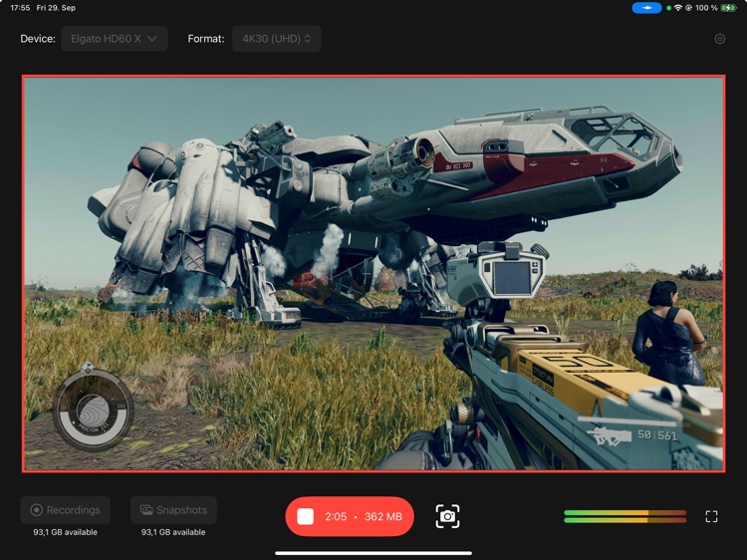747x560 pixels.
Task: Open the Format dropdown 4K30 (UHD)
Action: 276,39
